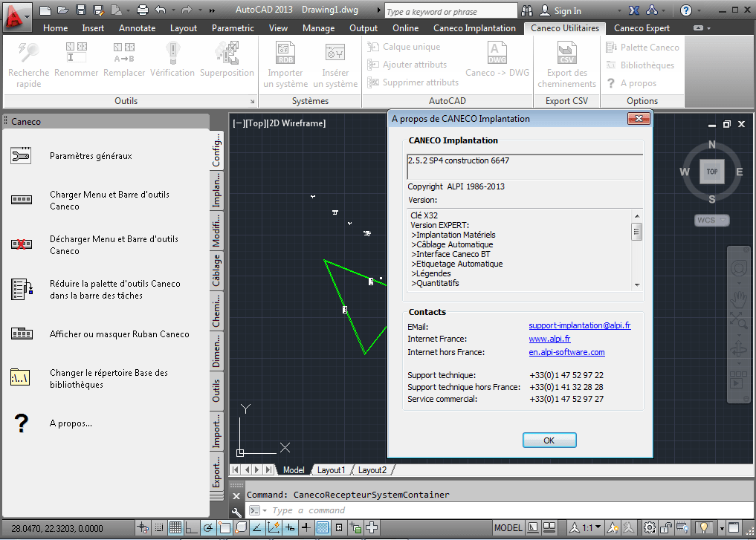Screen dimensions: 756x540
Task: Open the ribbon minimize options dropdown
Action: coord(708,28)
